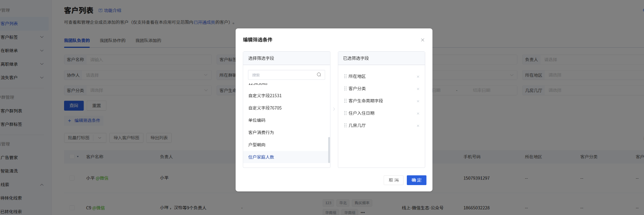
Task: Remove 客户生命周期字段 from selected fields
Action: click(418, 101)
